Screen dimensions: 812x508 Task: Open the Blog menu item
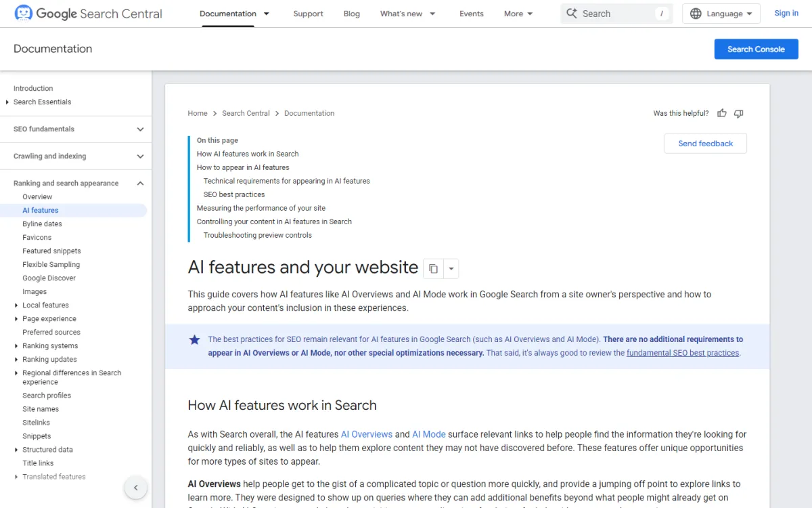click(352, 14)
